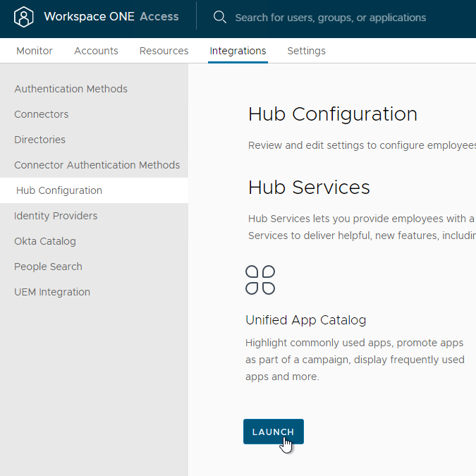This screenshot has width=476, height=476.
Task: Click 'Review and edit settings' description text
Action: (362, 145)
